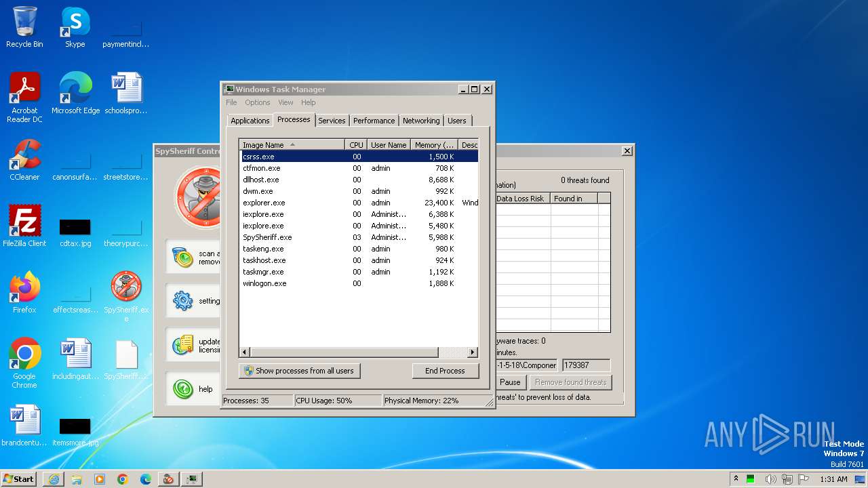Viewport: 868px width, 488px height.
Task: Sort processes by Memory column
Action: pos(434,145)
